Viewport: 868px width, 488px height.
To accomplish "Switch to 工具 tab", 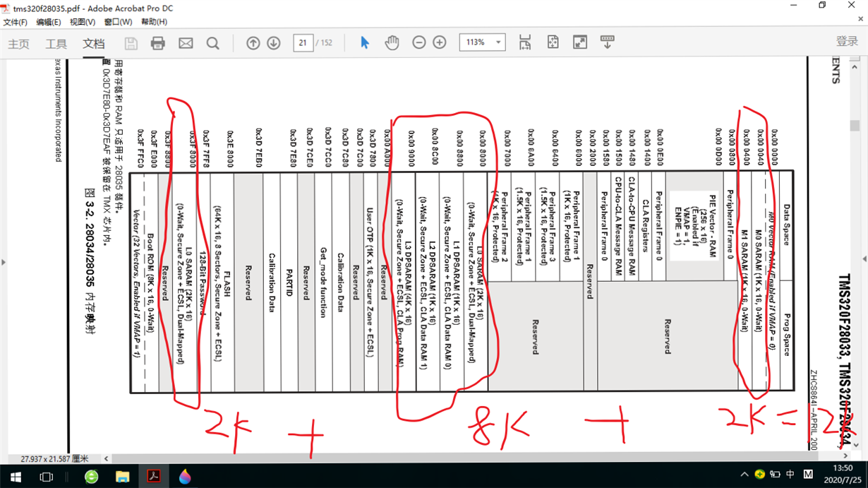I will [x=56, y=44].
